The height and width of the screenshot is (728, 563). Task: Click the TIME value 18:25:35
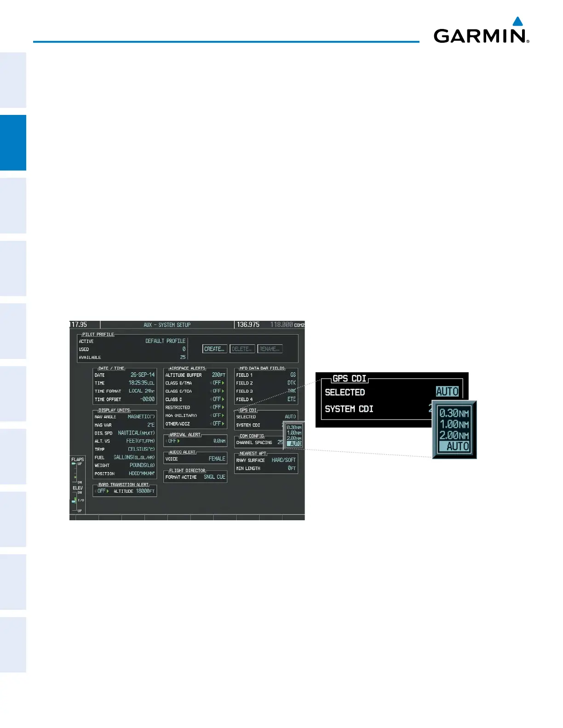click(x=141, y=383)
